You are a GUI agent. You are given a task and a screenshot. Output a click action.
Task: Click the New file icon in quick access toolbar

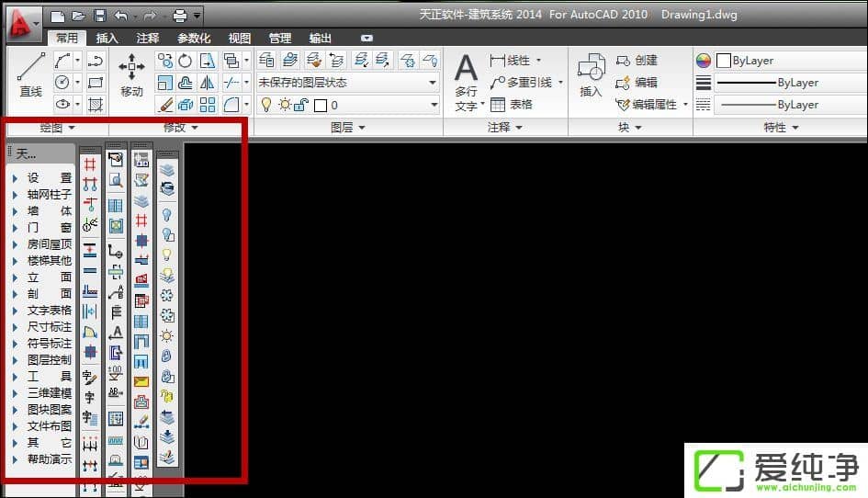point(57,16)
